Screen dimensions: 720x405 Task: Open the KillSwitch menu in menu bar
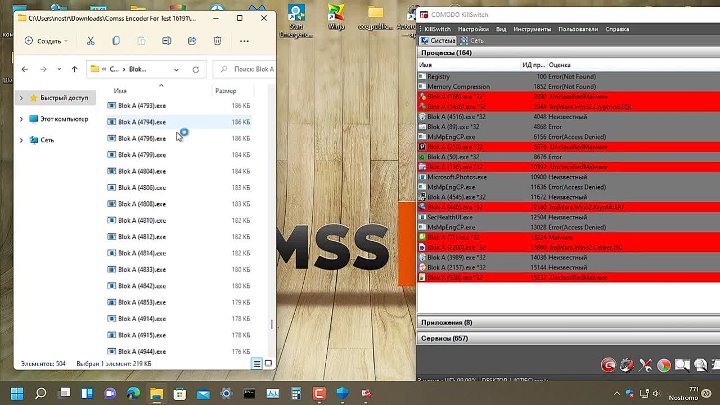pyautogui.click(x=437, y=29)
